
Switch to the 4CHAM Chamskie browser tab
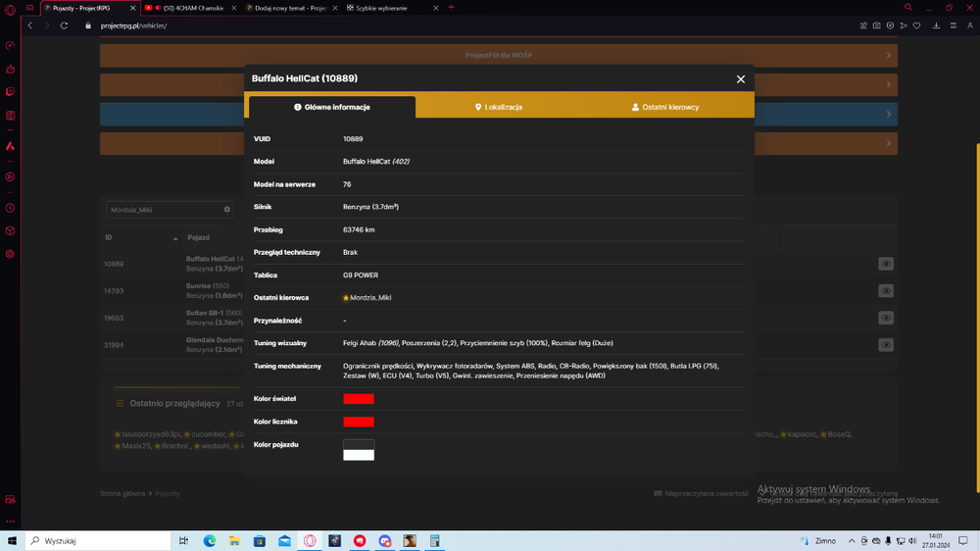[x=189, y=8]
